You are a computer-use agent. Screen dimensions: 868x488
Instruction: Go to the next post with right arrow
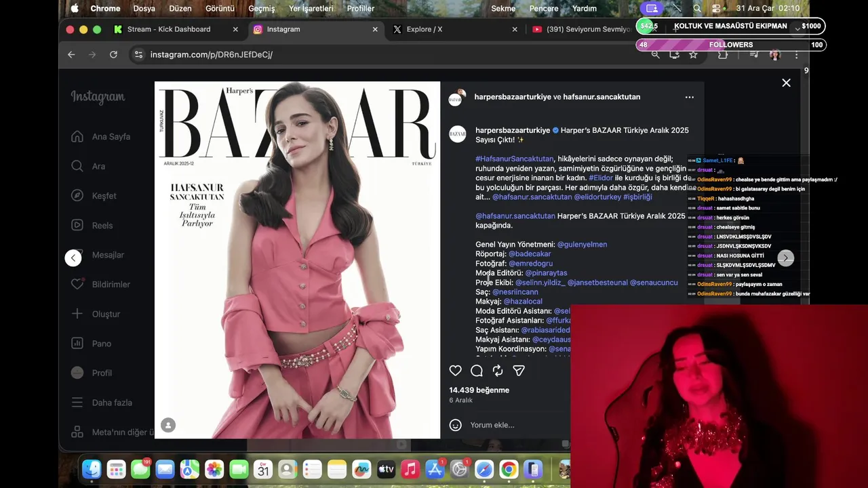785,258
